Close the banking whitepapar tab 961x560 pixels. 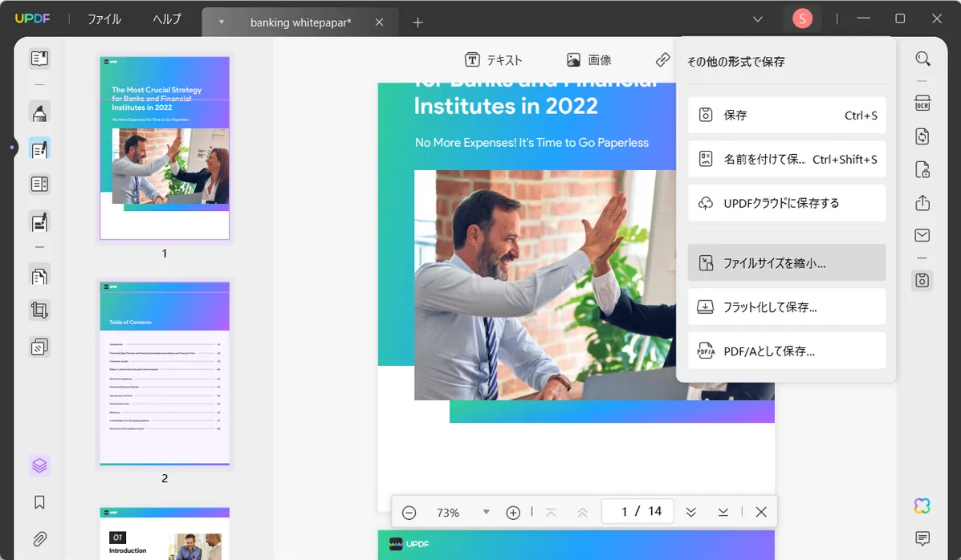(x=380, y=22)
